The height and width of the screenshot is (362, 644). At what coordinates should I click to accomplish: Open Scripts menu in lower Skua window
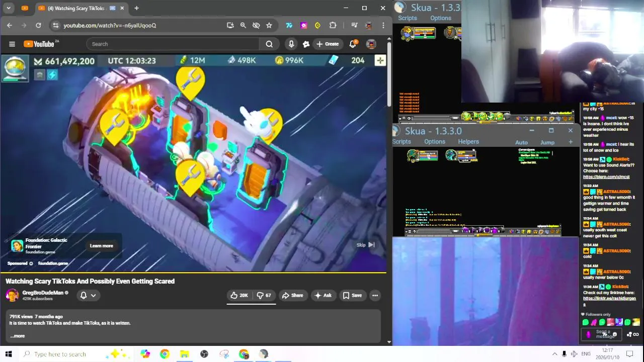(401, 142)
